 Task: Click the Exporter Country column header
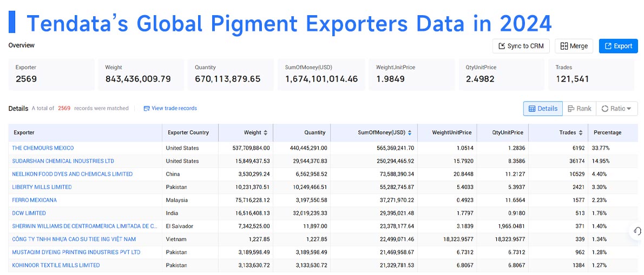pyautogui.click(x=190, y=133)
